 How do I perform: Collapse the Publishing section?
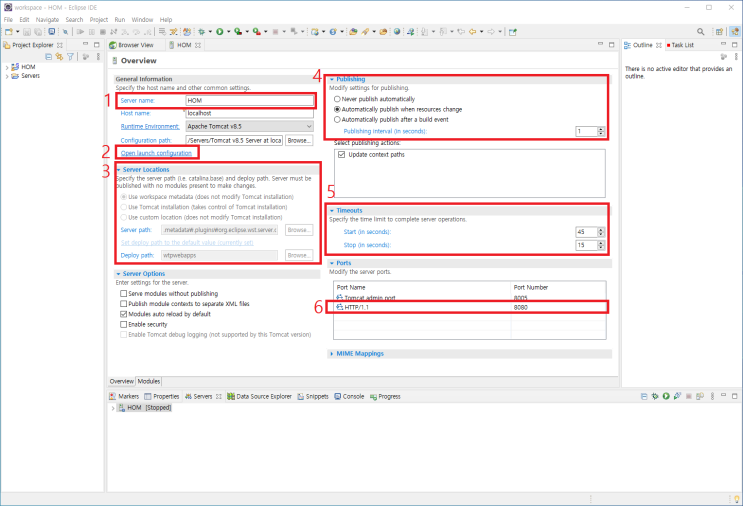point(332,79)
